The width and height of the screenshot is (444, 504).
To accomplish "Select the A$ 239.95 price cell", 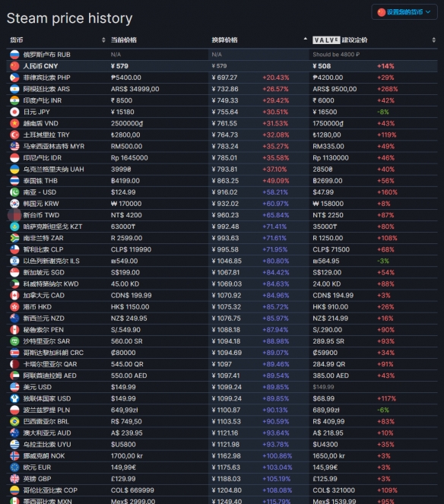I will coord(127,433).
